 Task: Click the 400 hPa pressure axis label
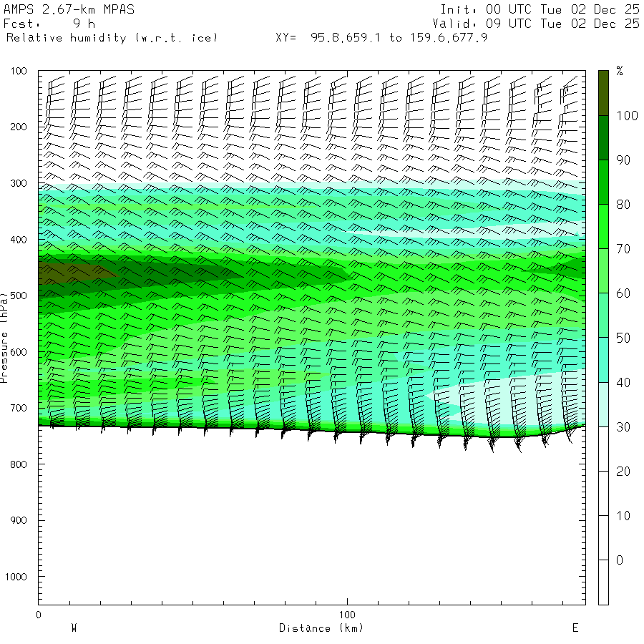pos(19,240)
